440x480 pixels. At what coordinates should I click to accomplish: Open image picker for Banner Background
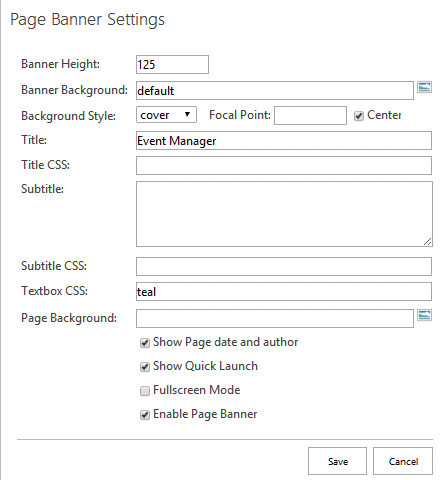[424, 87]
